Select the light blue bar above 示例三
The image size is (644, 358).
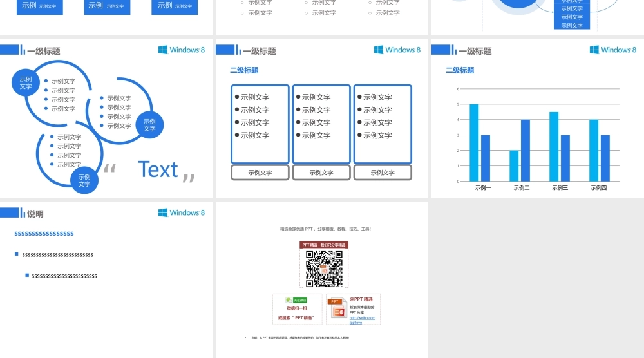point(554,147)
